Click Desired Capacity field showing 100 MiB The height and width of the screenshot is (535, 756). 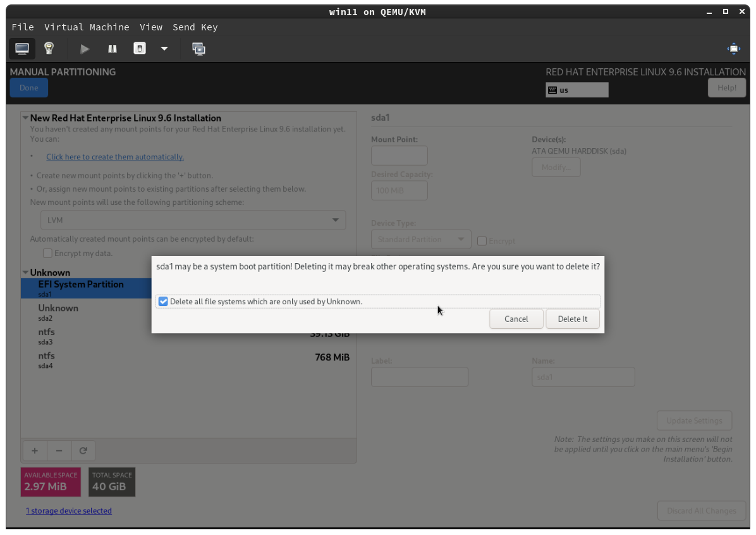[399, 190]
